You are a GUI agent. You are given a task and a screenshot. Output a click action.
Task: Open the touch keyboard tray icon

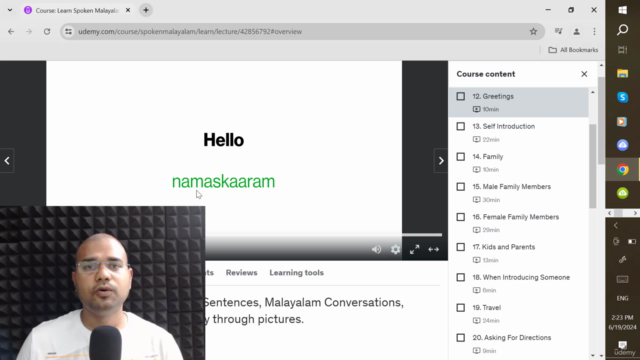pos(622,279)
